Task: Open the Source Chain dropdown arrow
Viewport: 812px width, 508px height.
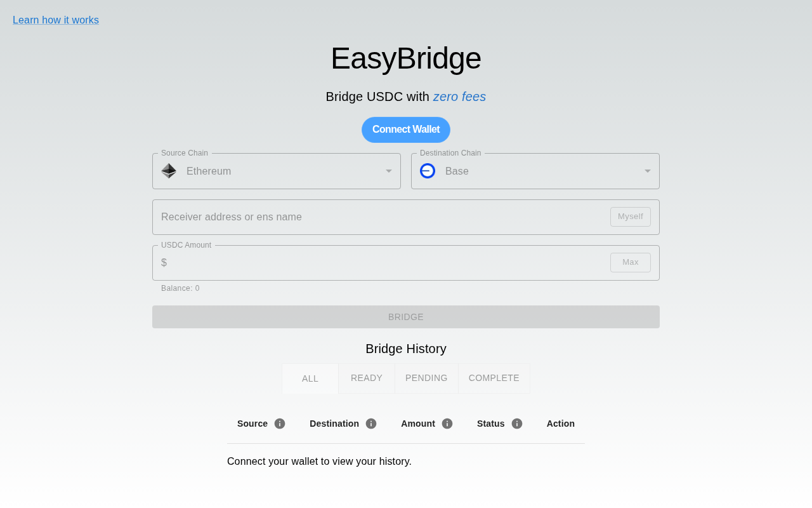Action: click(x=389, y=171)
